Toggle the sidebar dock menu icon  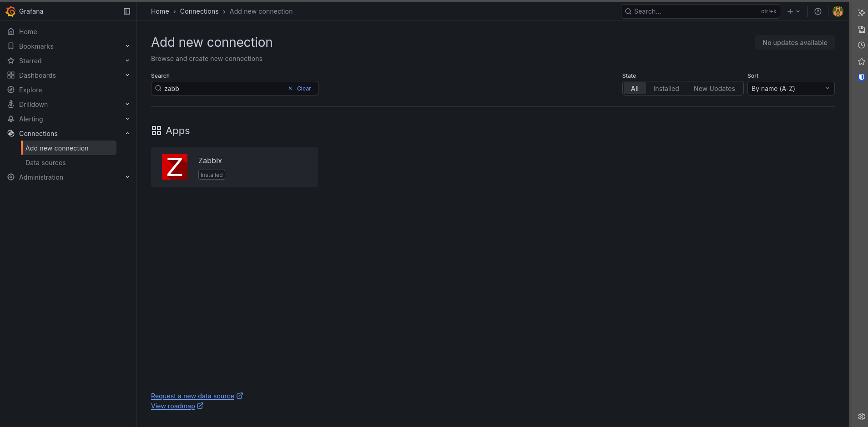(x=127, y=11)
